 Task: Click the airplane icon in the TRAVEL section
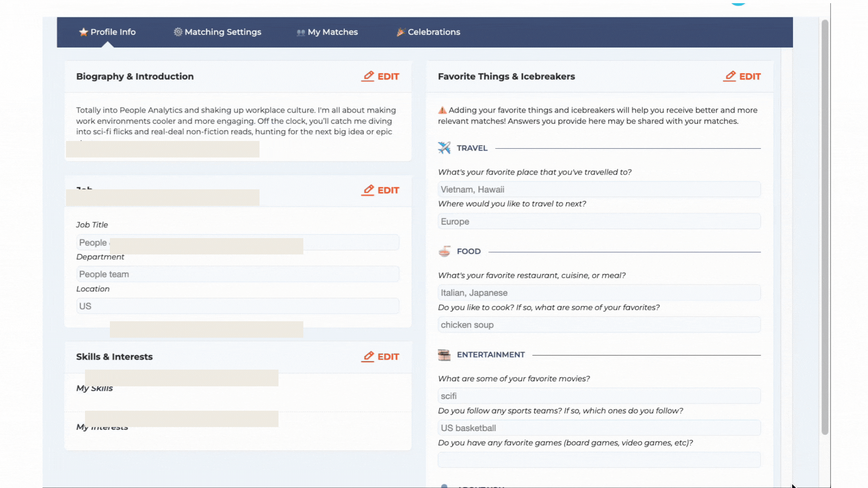444,148
